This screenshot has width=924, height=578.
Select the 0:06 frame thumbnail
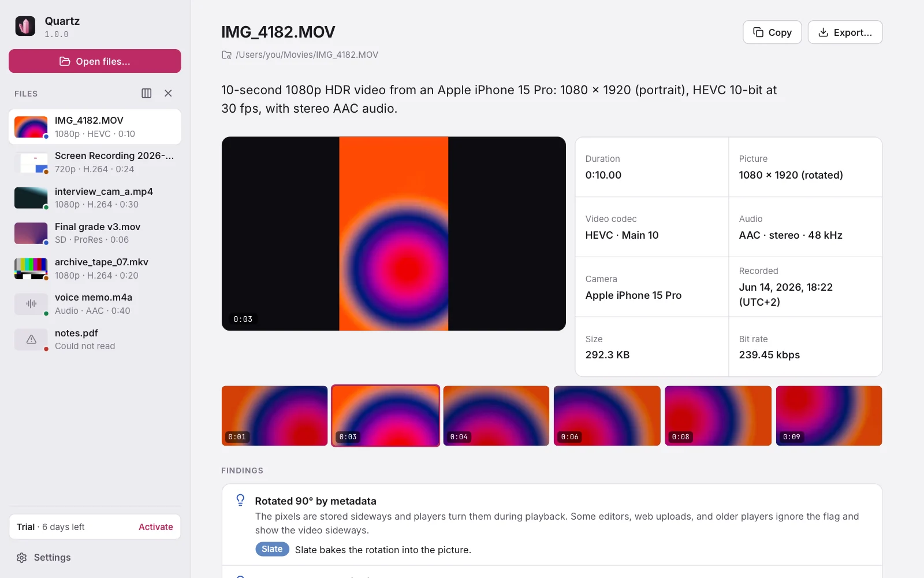coord(607,416)
